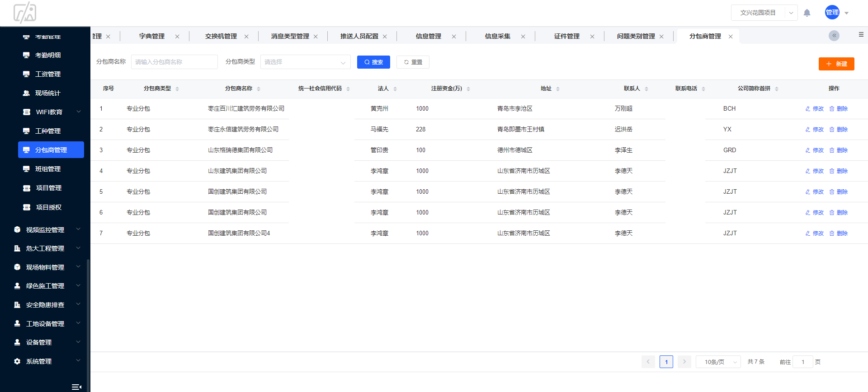Screen dimensions: 868x392
Task: Click the 重置 reset button
Action: pyautogui.click(x=413, y=62)
